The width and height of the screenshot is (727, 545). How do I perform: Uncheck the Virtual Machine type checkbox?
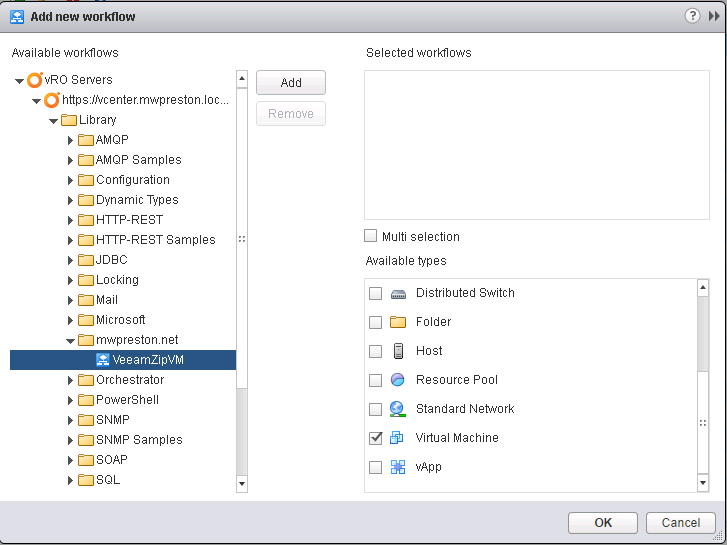click(x=376, y=438)
